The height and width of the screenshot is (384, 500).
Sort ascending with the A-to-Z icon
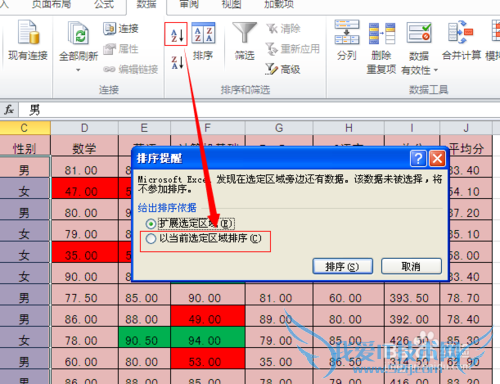176,34
